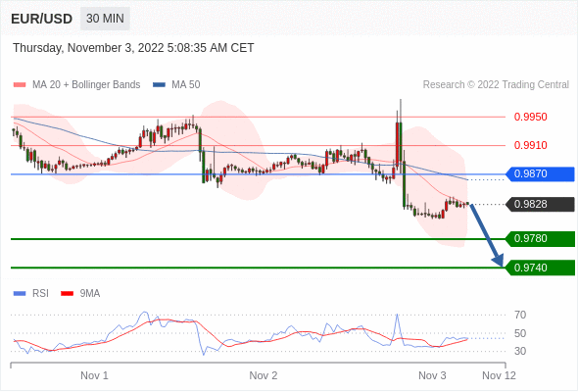The height and width of the screenshot is (392, 578).
Task: Click the black 0.9828 current price tag
Action: click(540, 204)
